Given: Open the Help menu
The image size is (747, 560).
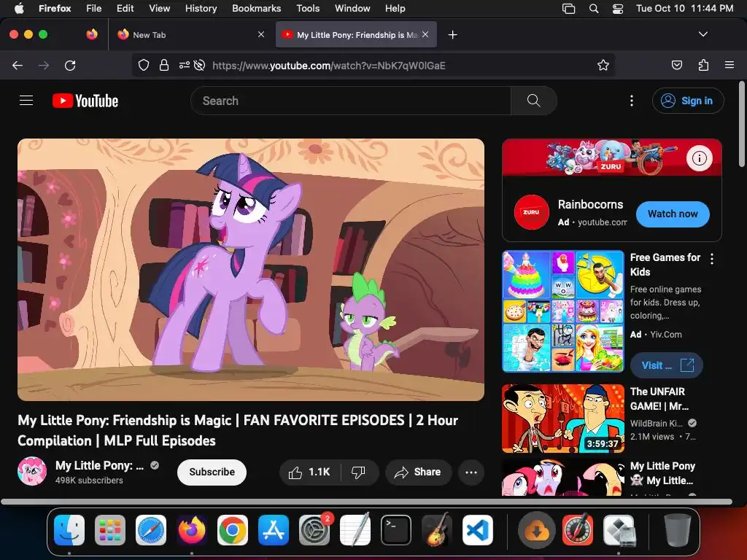Looking at the screenshot, I should pos(395,8).
